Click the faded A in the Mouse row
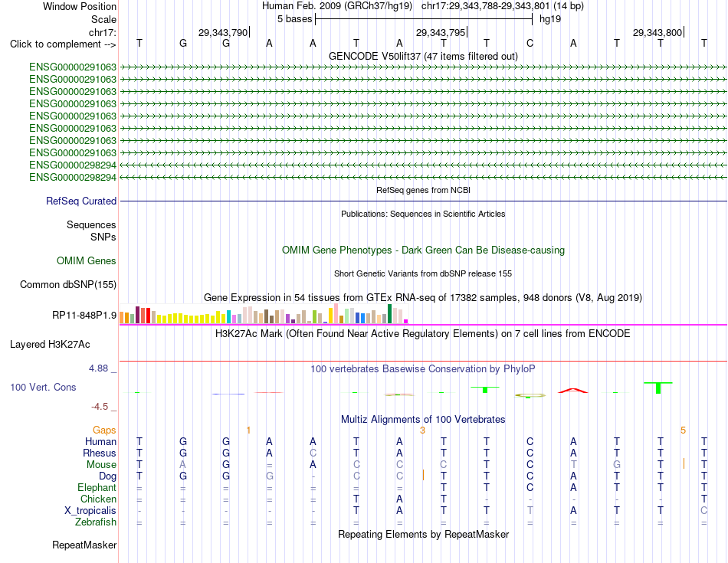728x563 pixels. [x=183, y=465]
